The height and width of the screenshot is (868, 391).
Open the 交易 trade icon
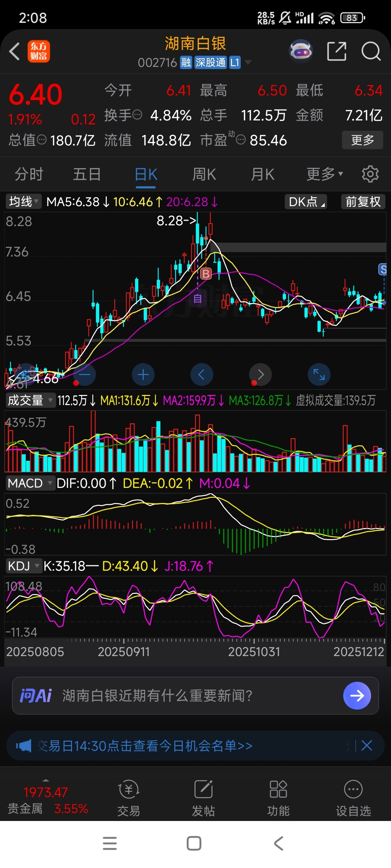tap(129, 799)
